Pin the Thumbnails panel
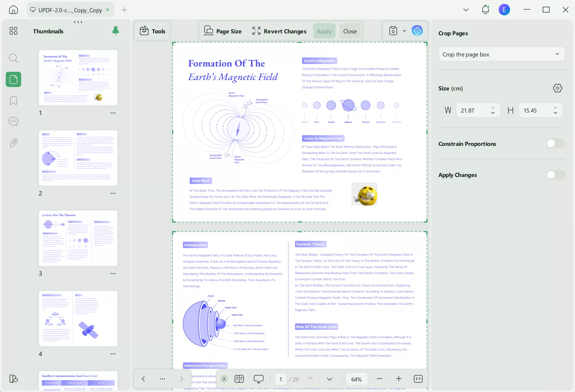The width and height of the screenshot is (575, 392). pos(115,31)
